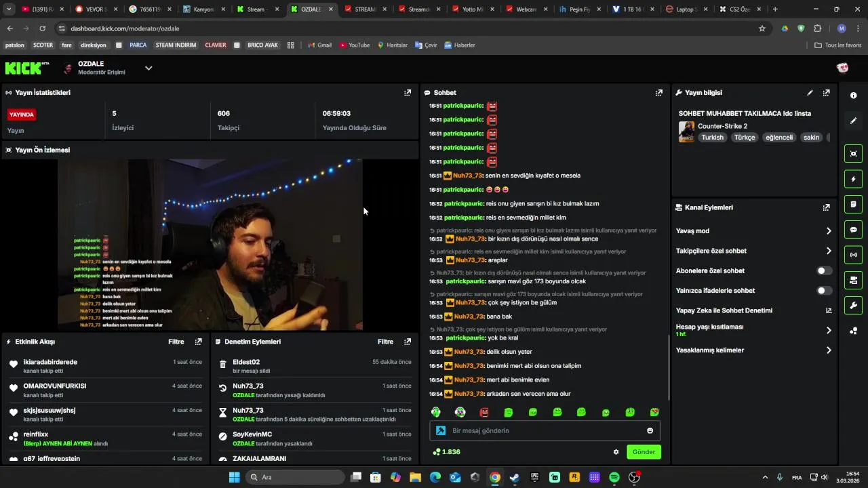The width and height of the screenshot is (868, 488).
Task: Reload the page
Action: [x=42, y=28]
